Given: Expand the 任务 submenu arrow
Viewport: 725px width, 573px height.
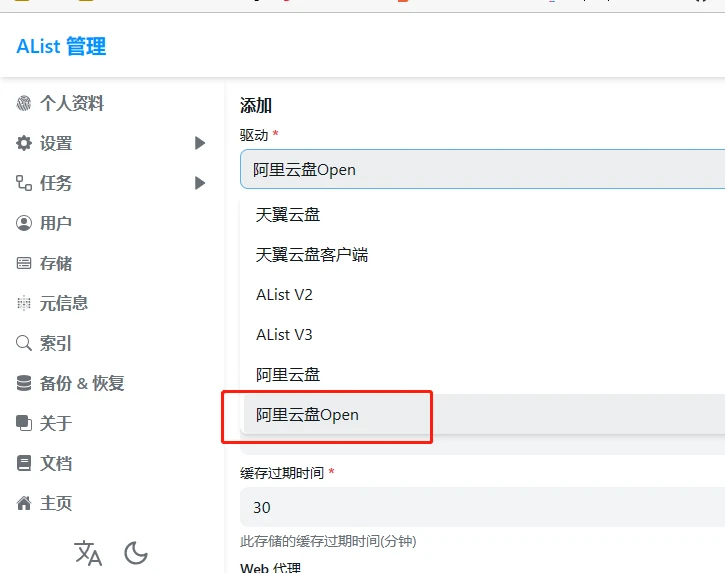Looking at the screenshot, I should point(200,183).
